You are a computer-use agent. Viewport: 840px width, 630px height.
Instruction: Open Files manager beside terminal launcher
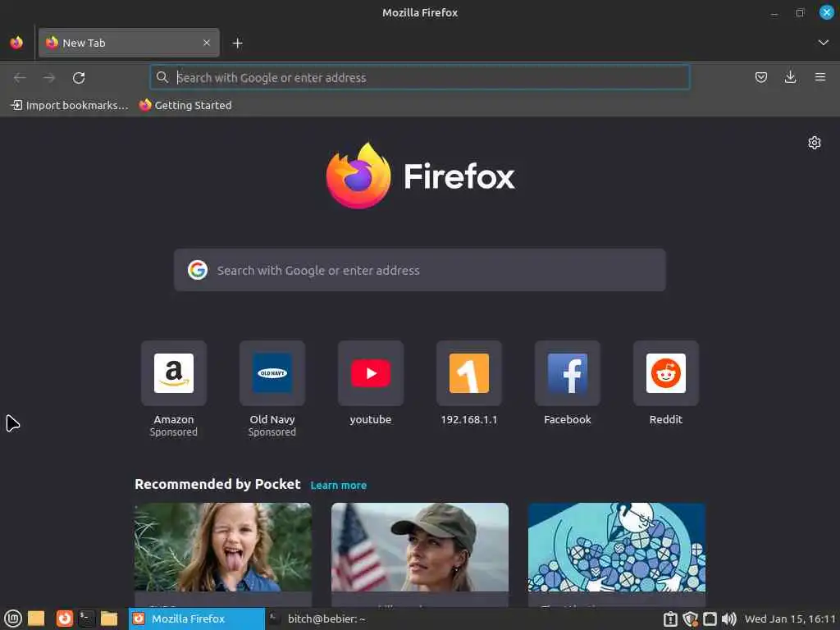point(109,619)
